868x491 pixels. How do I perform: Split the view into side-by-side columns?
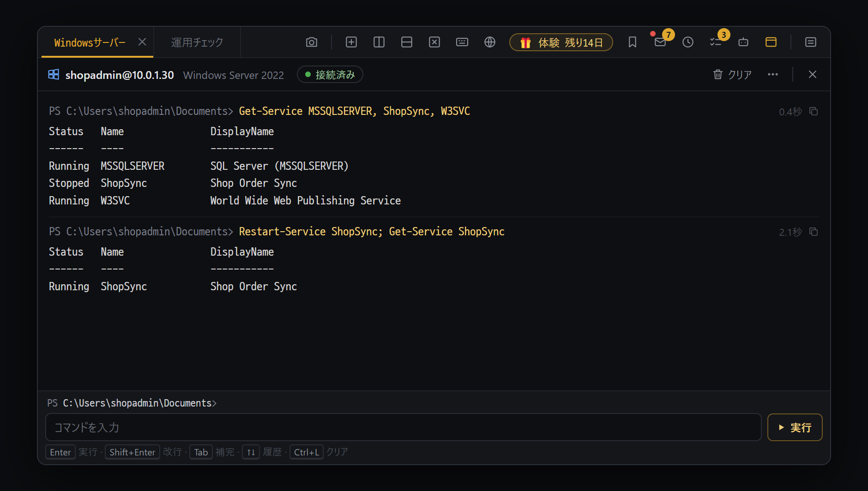(379, 42)
